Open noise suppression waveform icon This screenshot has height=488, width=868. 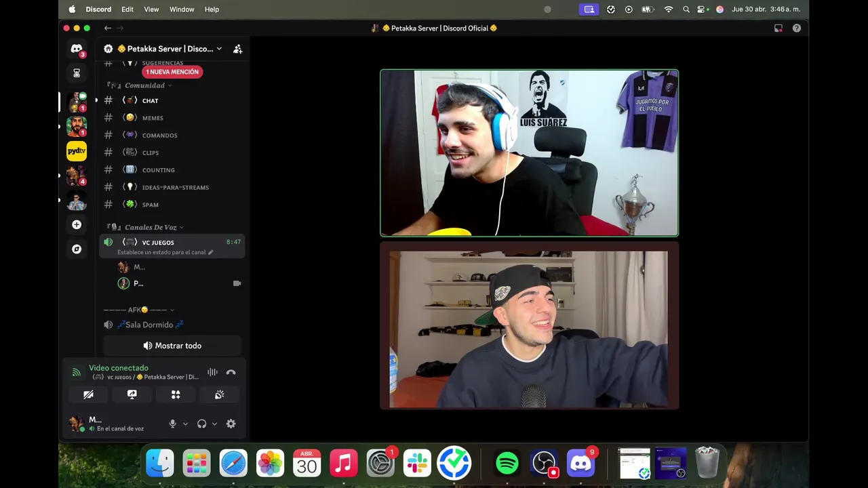tap(212, 372)
